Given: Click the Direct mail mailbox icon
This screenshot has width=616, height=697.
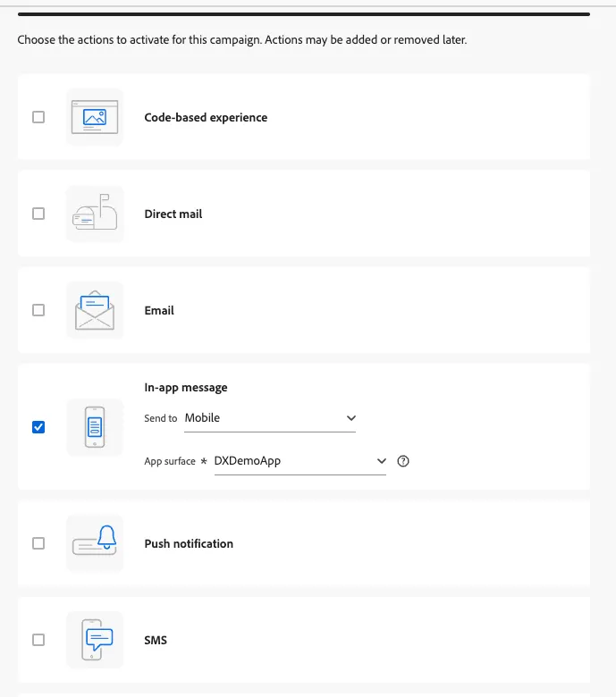Looking at the screenshot, I should (95, 214).
